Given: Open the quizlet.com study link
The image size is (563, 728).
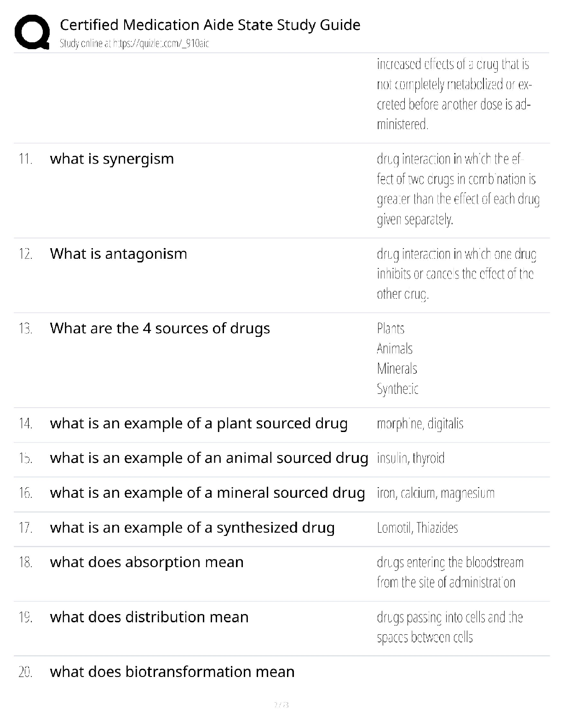Looking at the screenshot, I should (x=134, y=44).
